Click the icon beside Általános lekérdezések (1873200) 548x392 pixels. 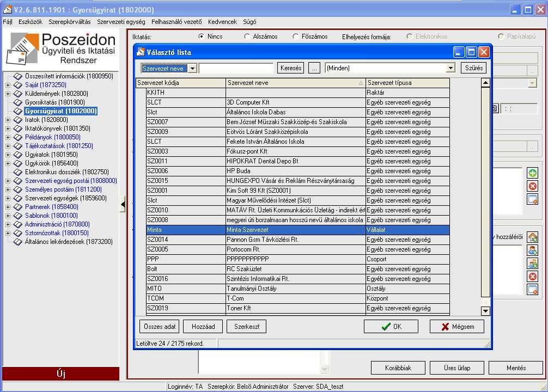pos(18,242)
